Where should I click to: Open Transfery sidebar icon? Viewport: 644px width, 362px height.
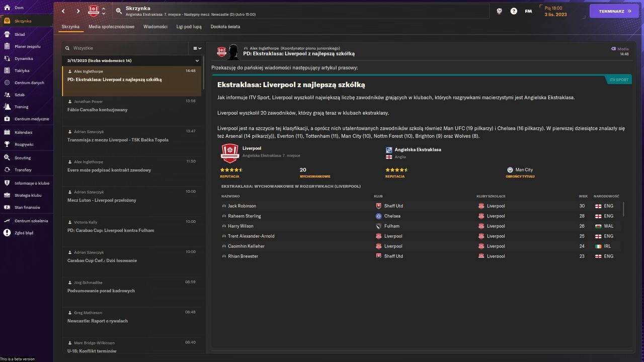(x=7, y=170)
